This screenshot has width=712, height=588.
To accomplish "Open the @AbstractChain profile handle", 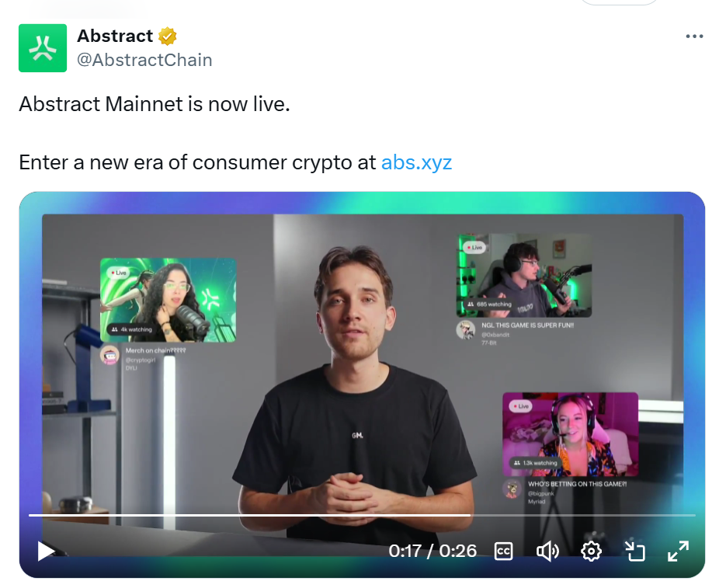I will [144, 60].
